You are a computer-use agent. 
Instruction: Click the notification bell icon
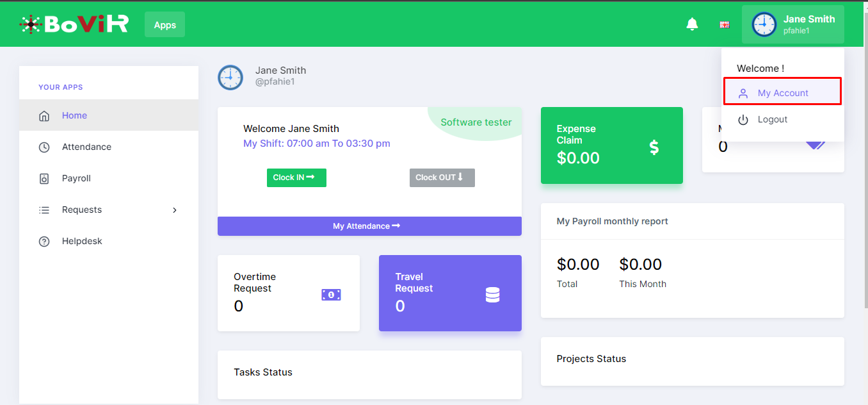coord(692,24)
